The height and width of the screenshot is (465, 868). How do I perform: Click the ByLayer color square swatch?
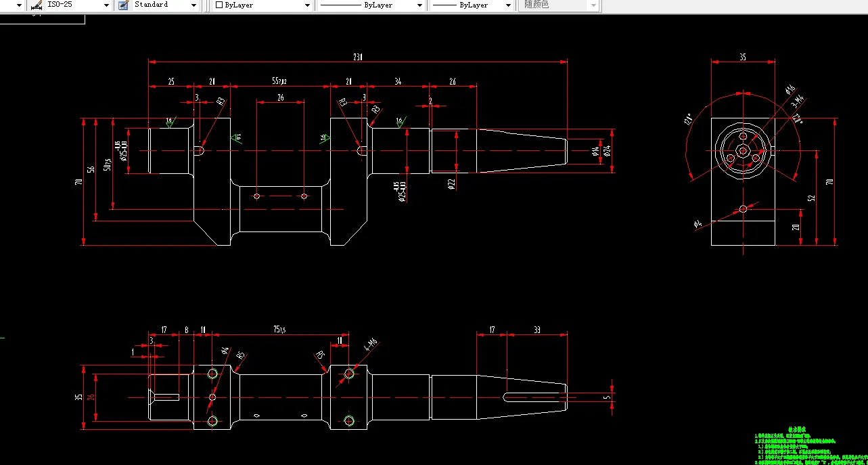(x=219, y=5)
